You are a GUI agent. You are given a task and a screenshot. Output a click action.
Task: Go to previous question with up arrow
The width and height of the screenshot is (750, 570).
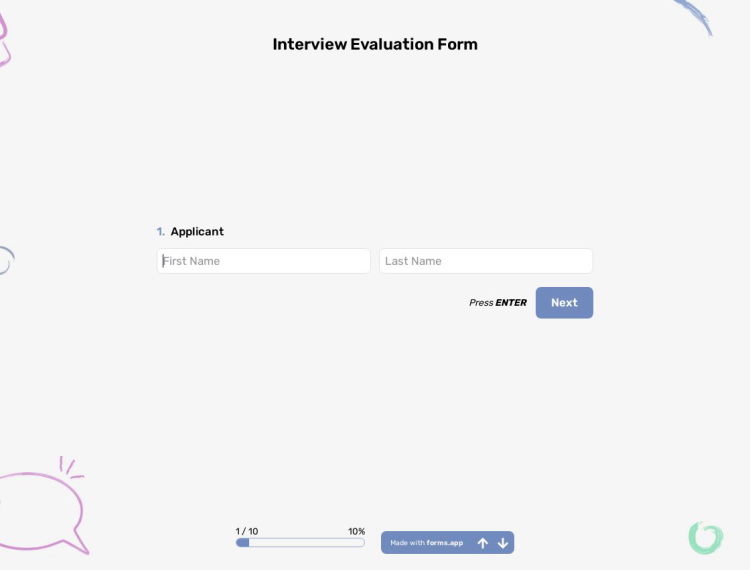coord(483,543)
